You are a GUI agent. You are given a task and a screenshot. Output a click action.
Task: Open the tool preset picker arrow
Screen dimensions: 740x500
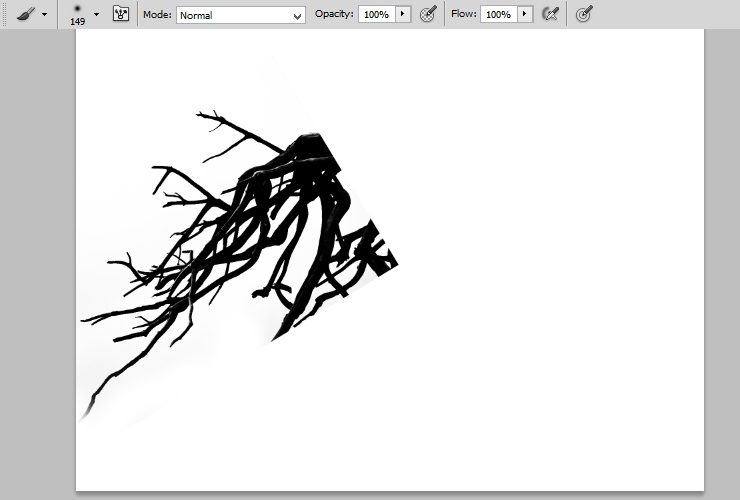(44, 15)
